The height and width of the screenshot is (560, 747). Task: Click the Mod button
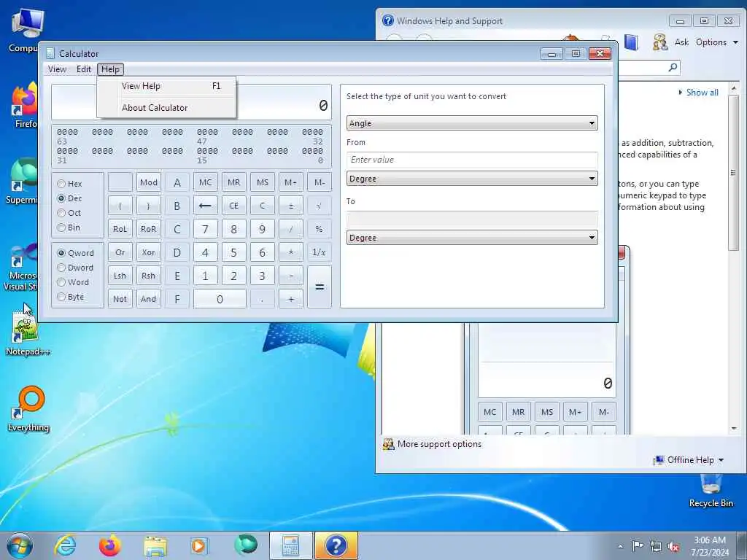pyautogui.click(x=149, y=182)
